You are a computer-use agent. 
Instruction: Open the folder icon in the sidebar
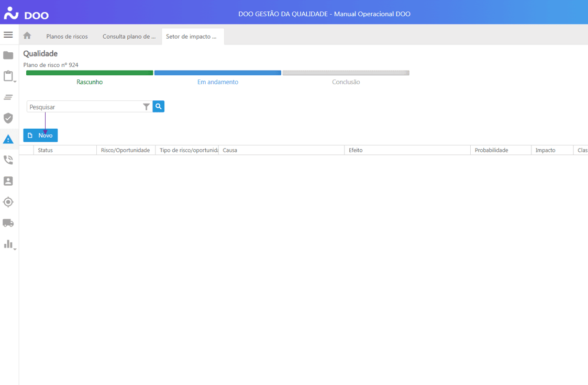8,55
